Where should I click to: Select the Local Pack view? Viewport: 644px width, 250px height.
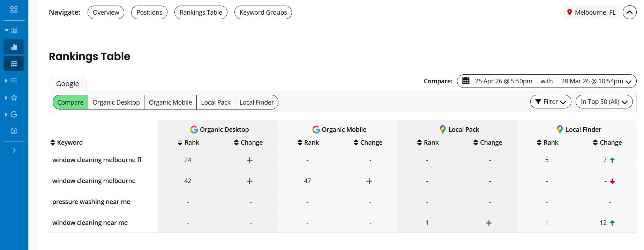tap(216, 103)
